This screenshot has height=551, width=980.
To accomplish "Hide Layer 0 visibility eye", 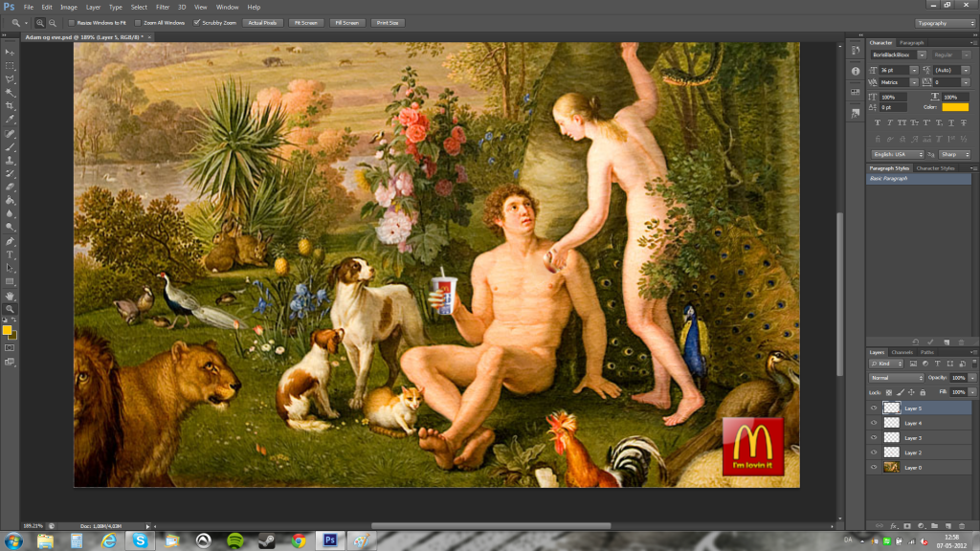I will [x=874, y=467].
